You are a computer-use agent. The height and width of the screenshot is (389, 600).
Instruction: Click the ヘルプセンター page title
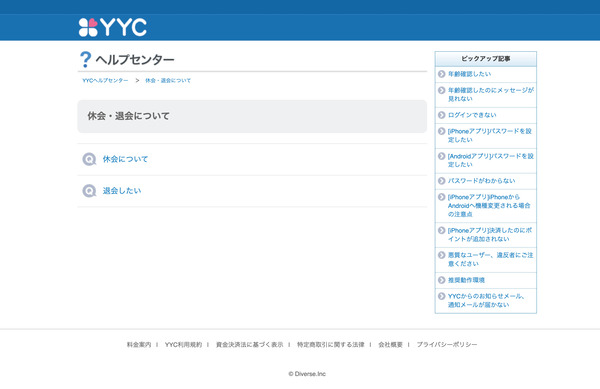(135, 60)
